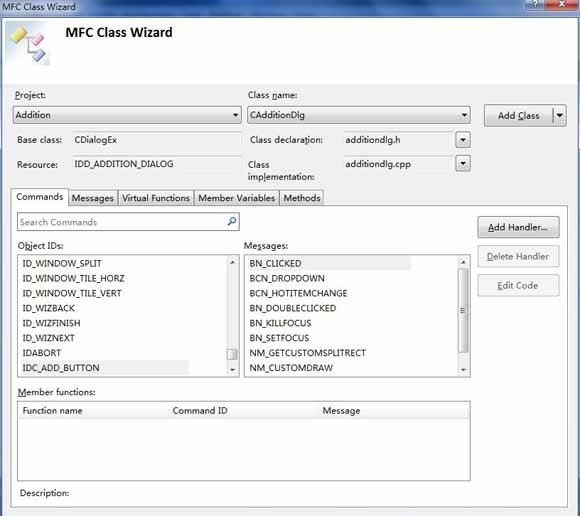Switch to the Messages tab
This screenshot has height=516, width=580.
coord(93,198)
